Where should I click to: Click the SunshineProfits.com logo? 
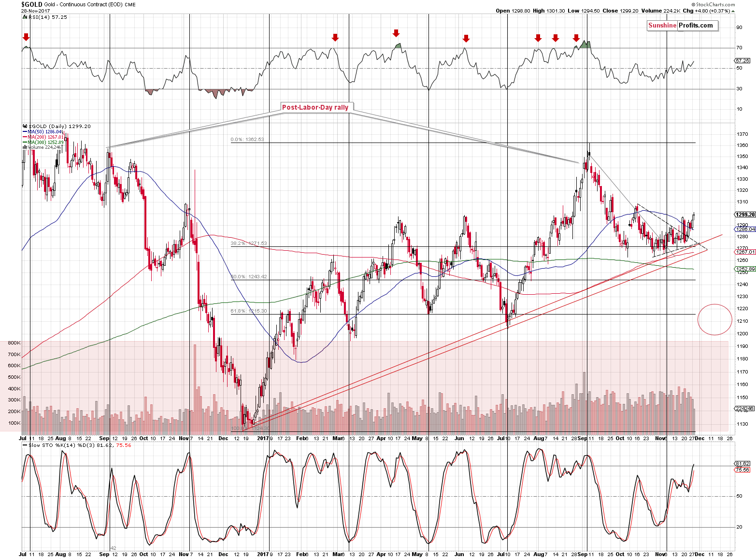pyautogui.click(x=683, y=26)
